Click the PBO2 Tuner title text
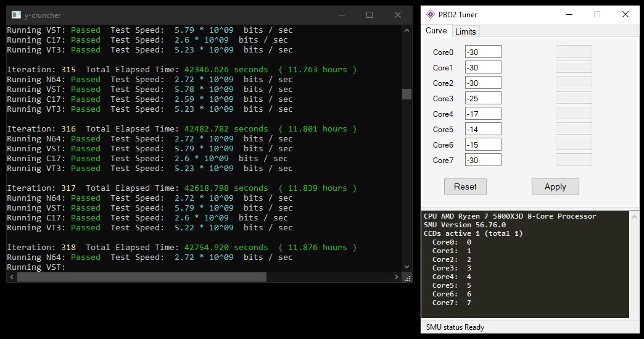Screen dimensions: 644x339 coord(458,14)
